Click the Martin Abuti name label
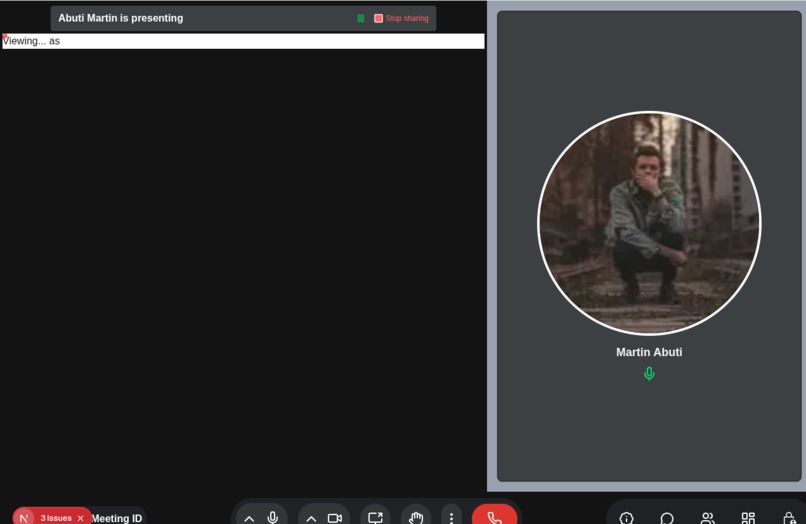 click(x=649, y=352)
